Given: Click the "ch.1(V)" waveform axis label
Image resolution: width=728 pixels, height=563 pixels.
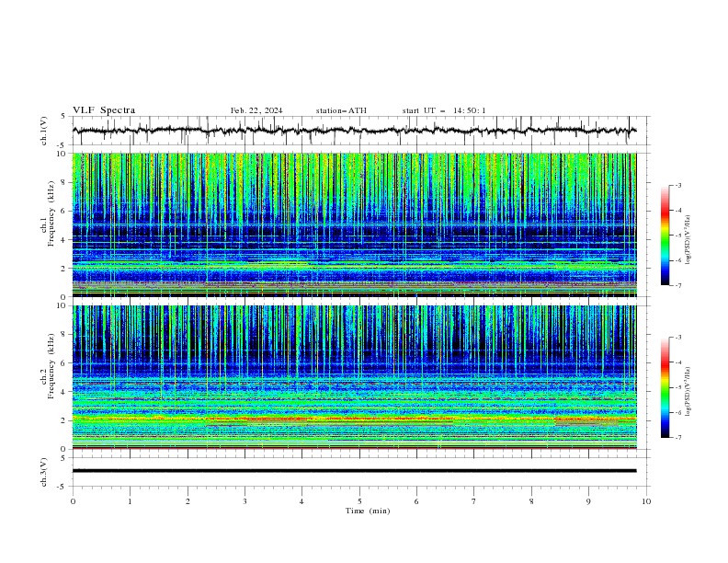Looking at the screenshot, I should (43, 131).
